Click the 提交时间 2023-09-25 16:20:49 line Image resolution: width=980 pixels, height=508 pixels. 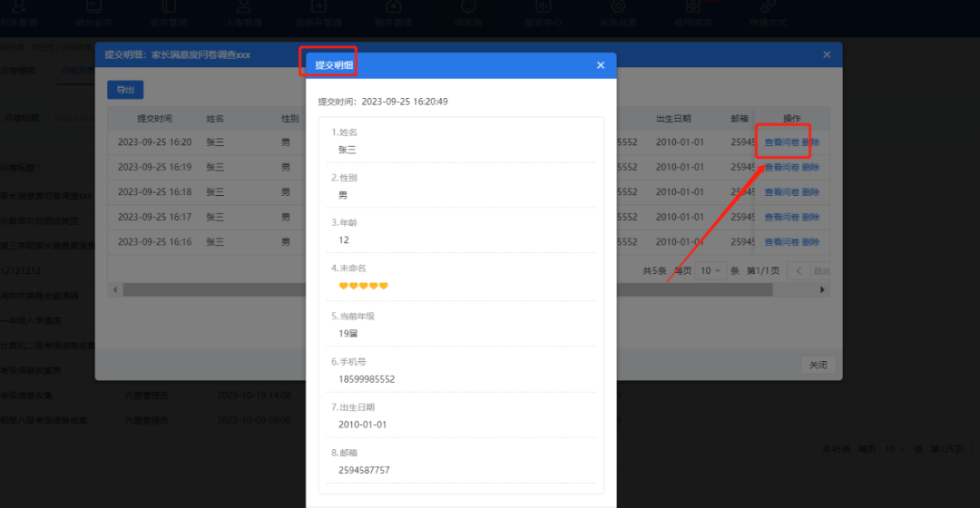[x=383, y=102]
